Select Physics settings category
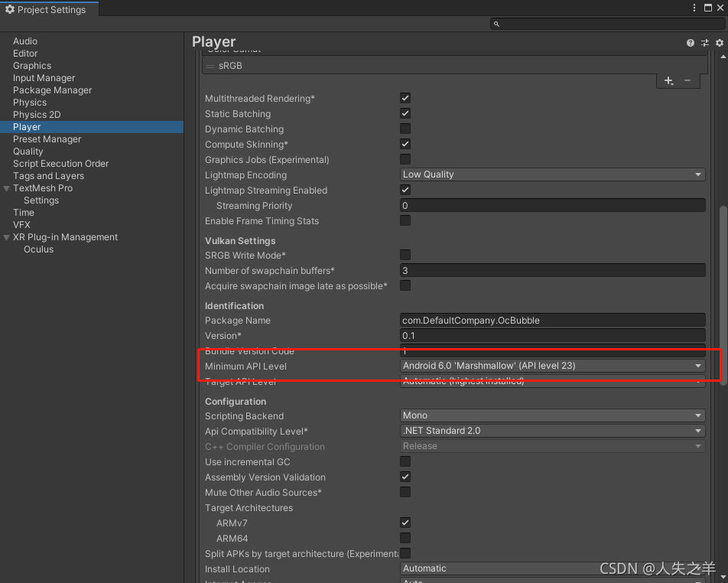This screenshot has height=583, width=728. 30,103
